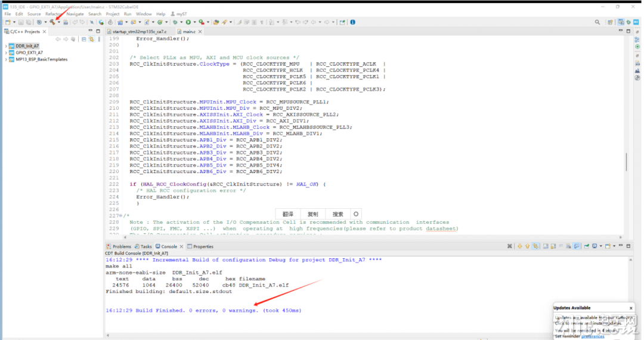Open the Project menu
The image size is (644, 340).
[113, 14]
